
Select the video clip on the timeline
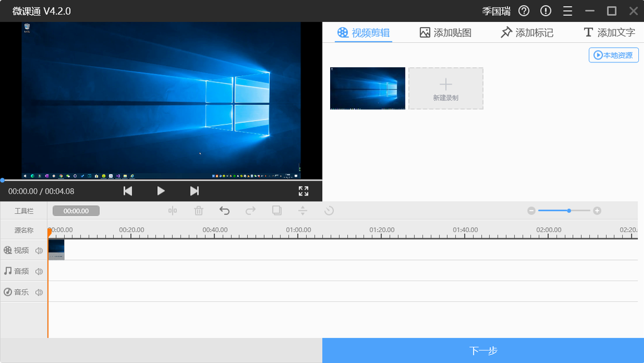click(x=56, y=250)
